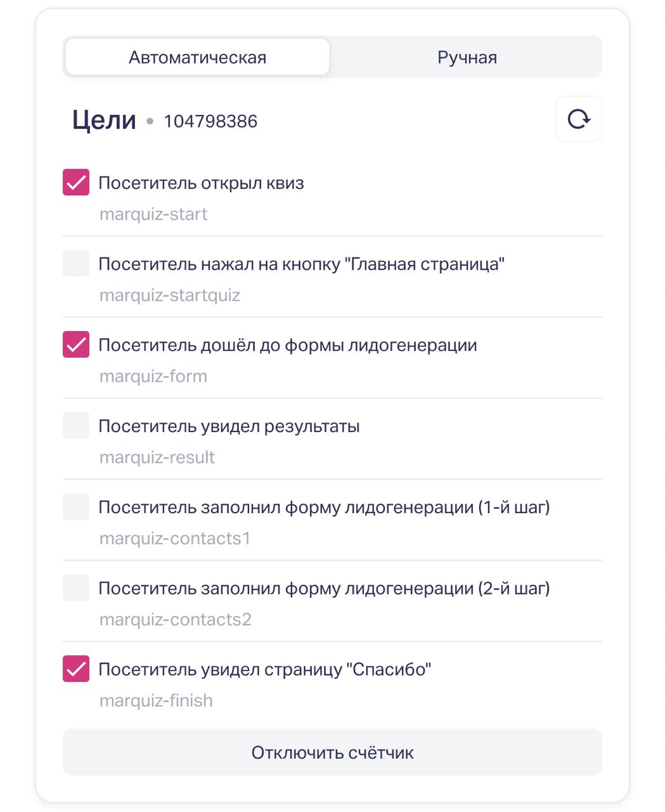Click the refresh goals icon
The width and height of the screenshot is (665, 812).
578,119
